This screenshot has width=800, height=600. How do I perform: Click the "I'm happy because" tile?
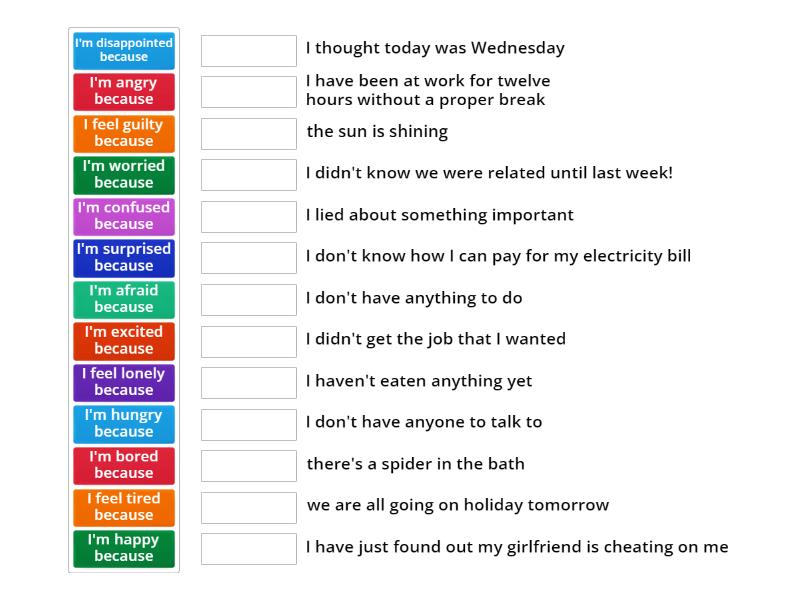tap(123, 548)
